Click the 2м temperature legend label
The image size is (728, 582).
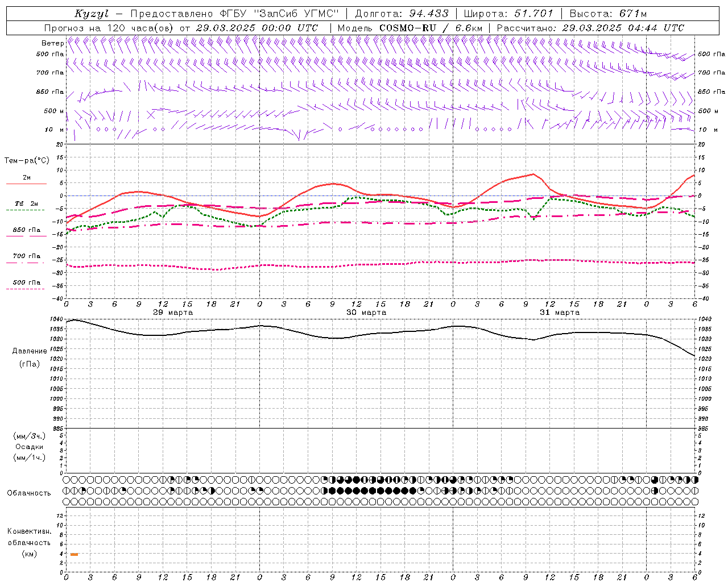tap(27, 177)
